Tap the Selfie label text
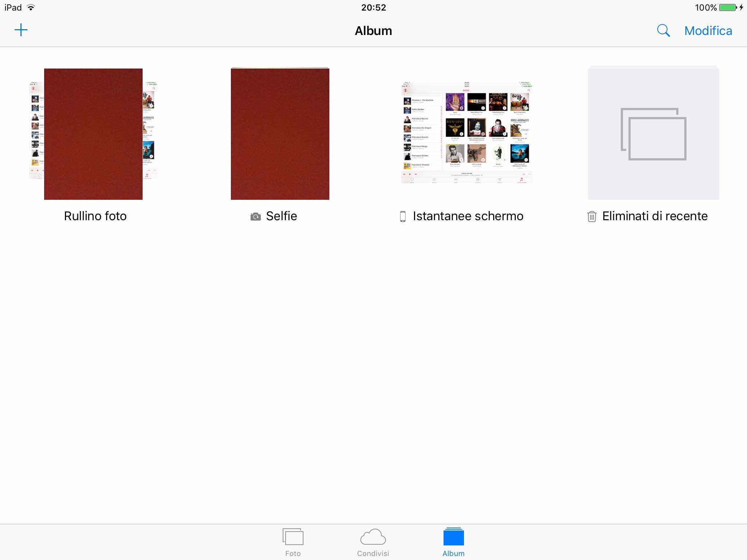747x560 pixels. click(282, 216)
